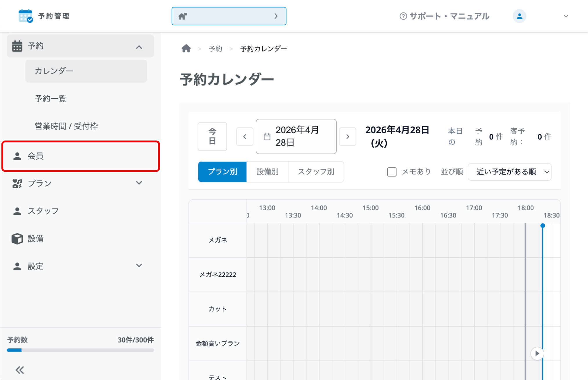Click the home breadcrumb icon

tap(186, 48)
